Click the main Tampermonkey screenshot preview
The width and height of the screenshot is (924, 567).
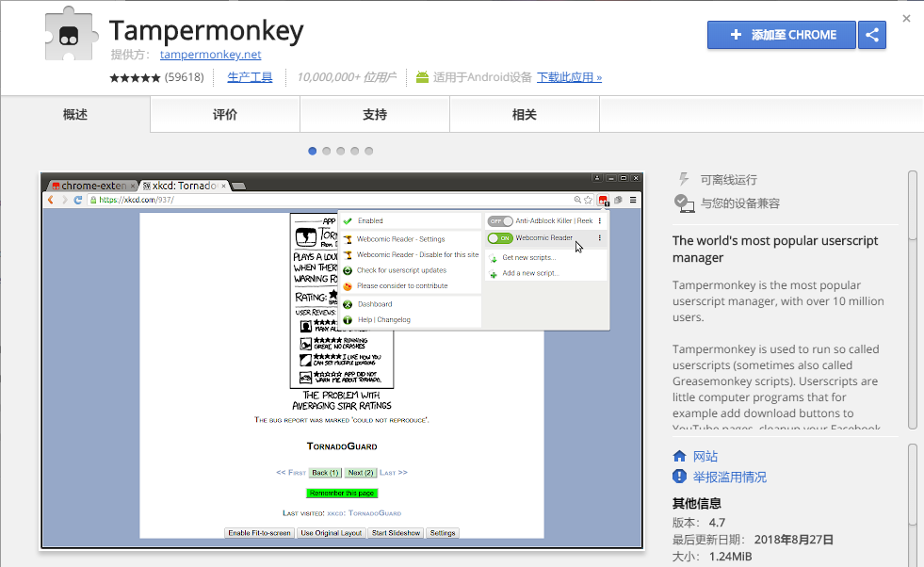click(342, 361)
